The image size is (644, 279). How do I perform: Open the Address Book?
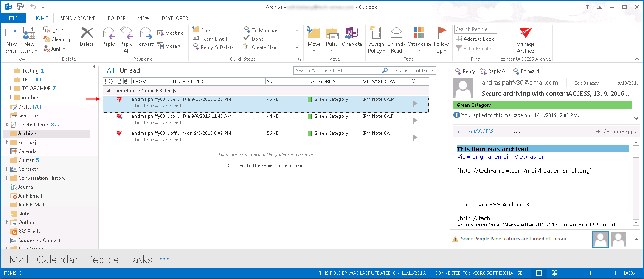pyautogui.click(x=475, y=39)
